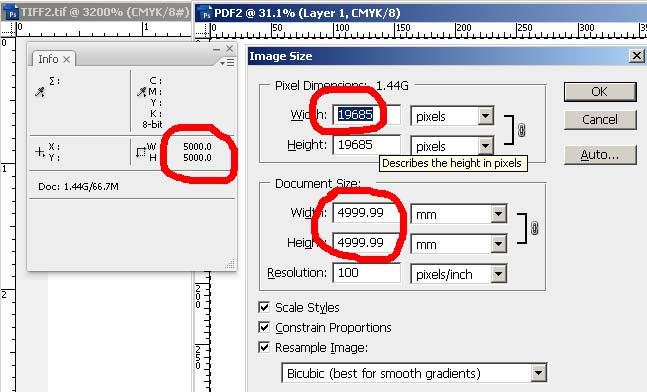Close the Image Size dialog
Screen dimensions: 647x392
[637, 56]
